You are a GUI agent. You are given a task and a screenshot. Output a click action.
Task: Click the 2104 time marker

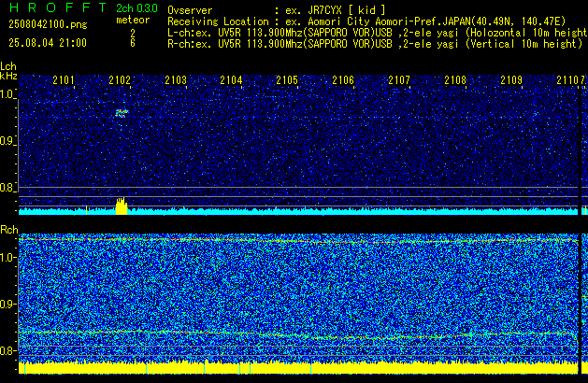pyautogui.click(x=231, y=80)
